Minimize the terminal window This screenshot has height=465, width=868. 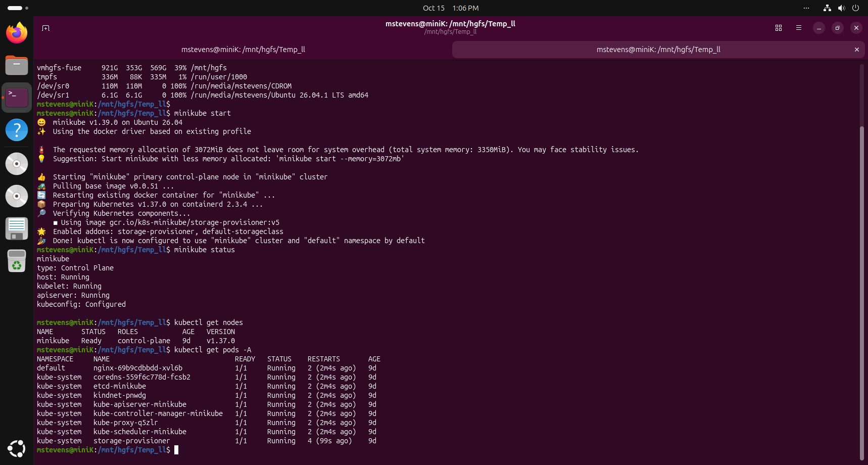[819, 28]
